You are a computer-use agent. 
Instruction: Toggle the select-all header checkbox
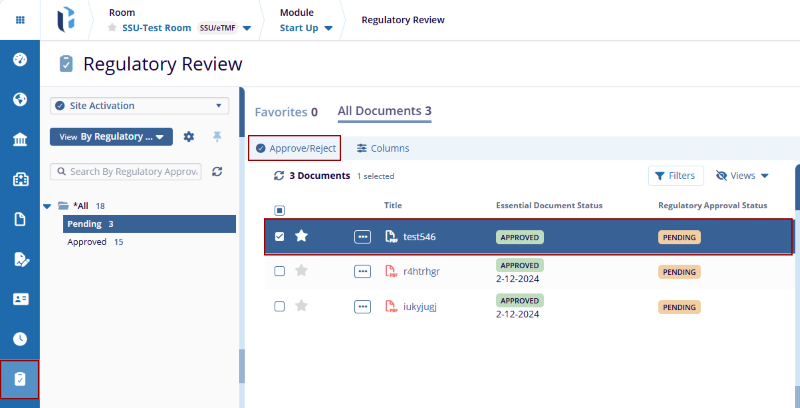(280, 211)
